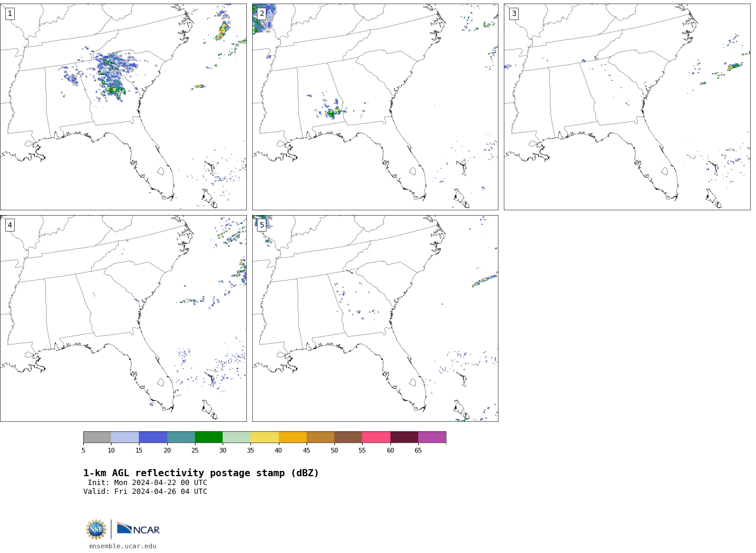
Task: Click the ensemble member 1 map panel
Action: coord(123,107)
